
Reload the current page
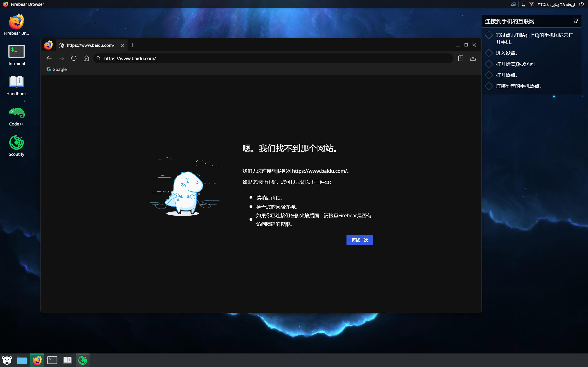[74, 58]
